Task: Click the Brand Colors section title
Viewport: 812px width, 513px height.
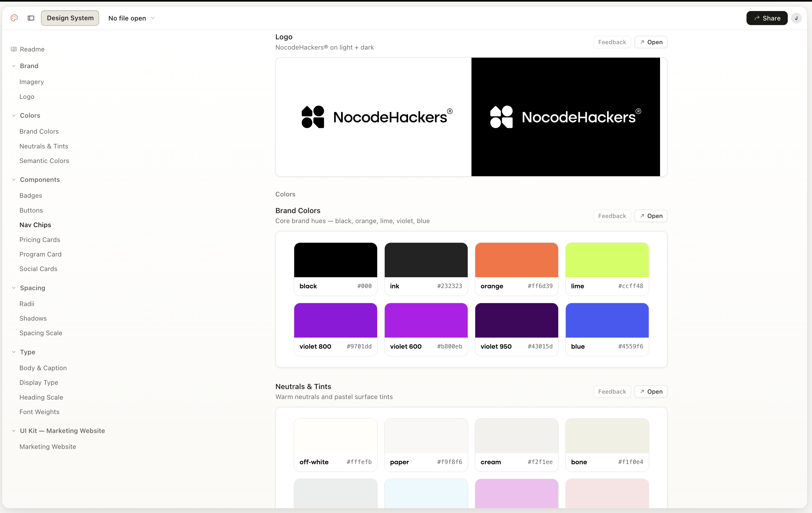Action: coord(298,211)
